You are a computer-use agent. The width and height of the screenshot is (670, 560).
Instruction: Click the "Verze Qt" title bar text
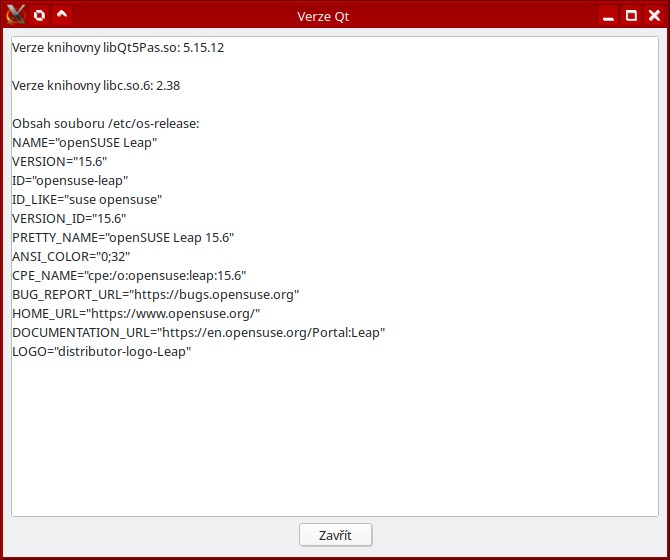click(323, 16)
